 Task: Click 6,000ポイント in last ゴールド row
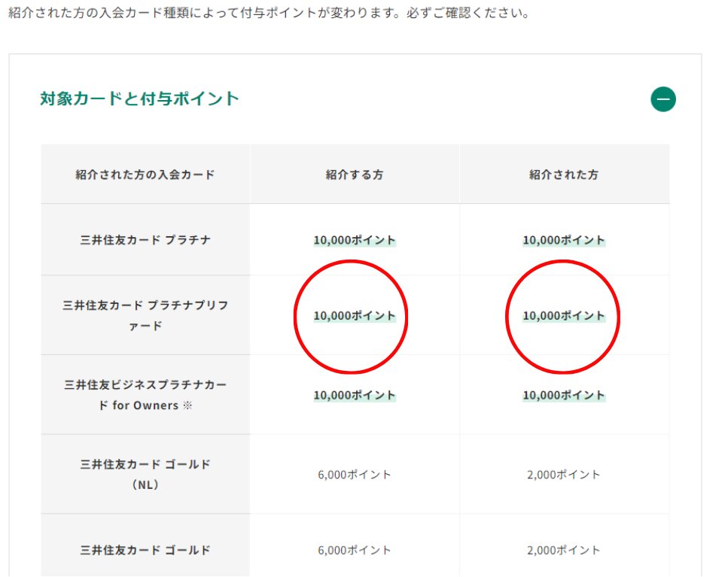(x=355, y=550)
